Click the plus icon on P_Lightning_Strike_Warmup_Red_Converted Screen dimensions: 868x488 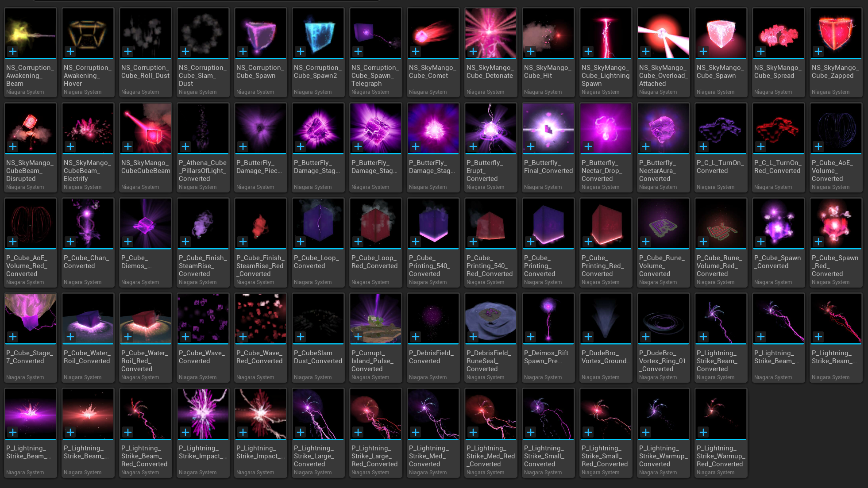click(x=703, y=432)
